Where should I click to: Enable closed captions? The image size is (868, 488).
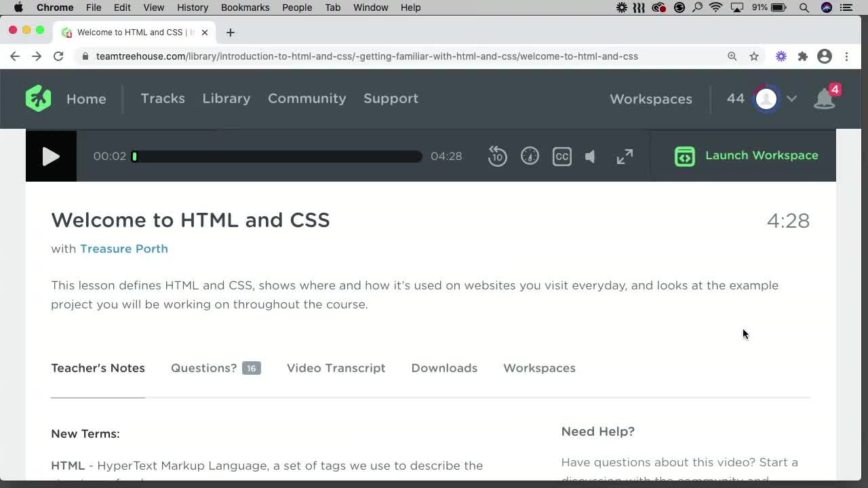tap(561, 156)
